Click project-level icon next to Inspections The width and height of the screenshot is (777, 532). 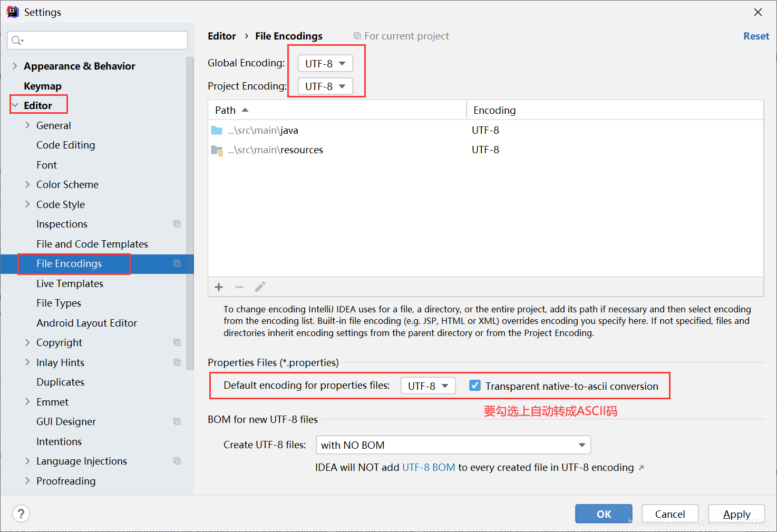pos(177,224)
